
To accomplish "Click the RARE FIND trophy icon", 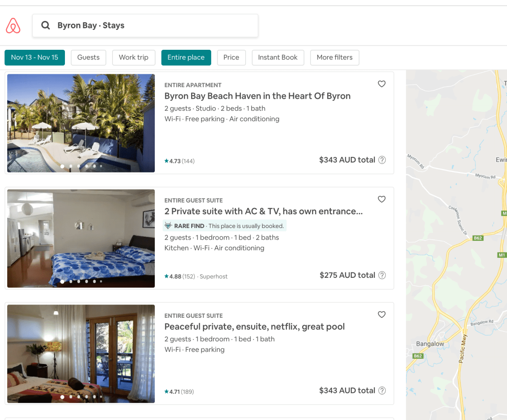I will coord(168,226).
